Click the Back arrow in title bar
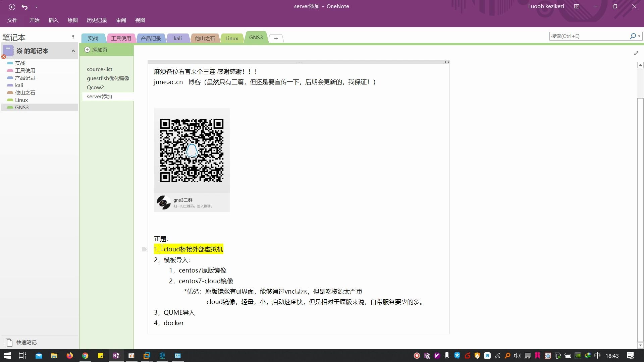The image size is (644, 362). click(12, 7)
